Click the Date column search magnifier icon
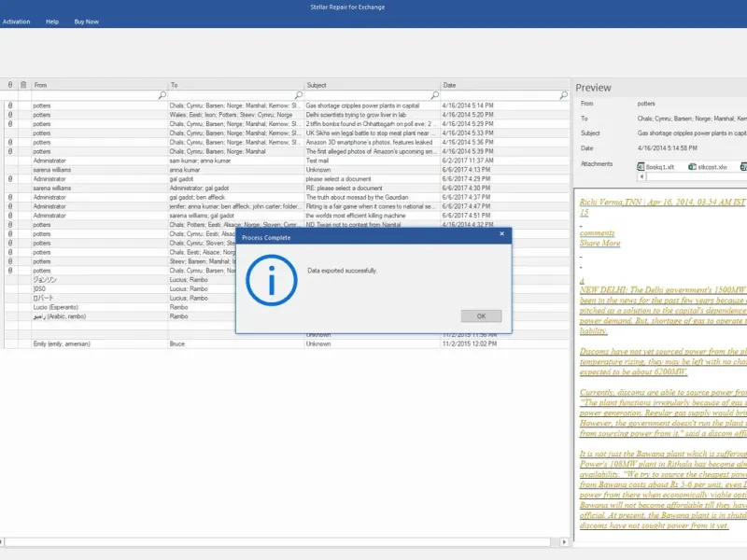747x560 pixels. coord(564,95)
